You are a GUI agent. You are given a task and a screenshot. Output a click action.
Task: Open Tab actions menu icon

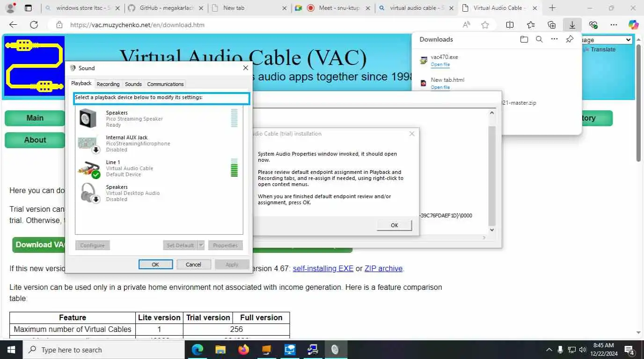click(28, 8)
